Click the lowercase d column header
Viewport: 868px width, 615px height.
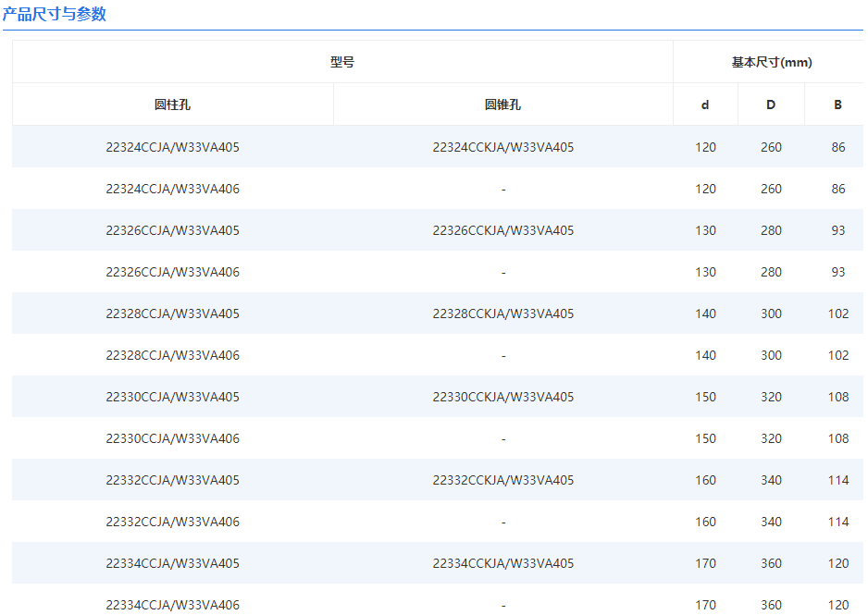pyautogui.click(x=705, y=105)
